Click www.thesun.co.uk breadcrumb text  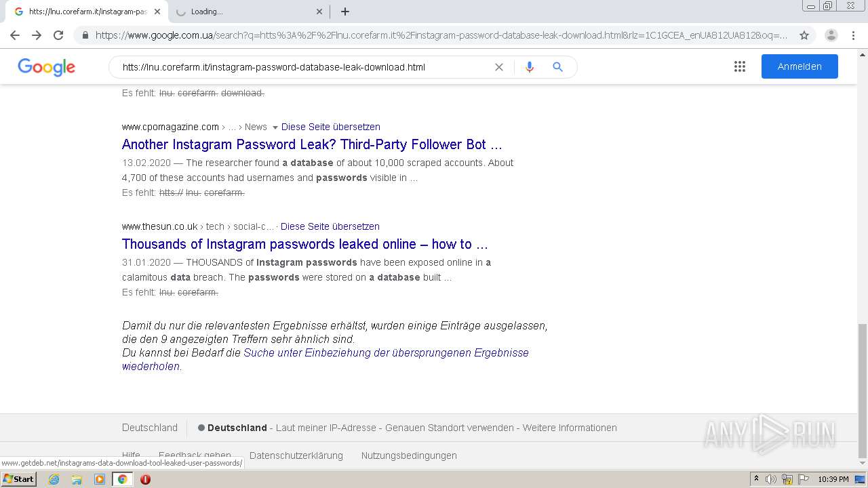[x=159, y=226]
